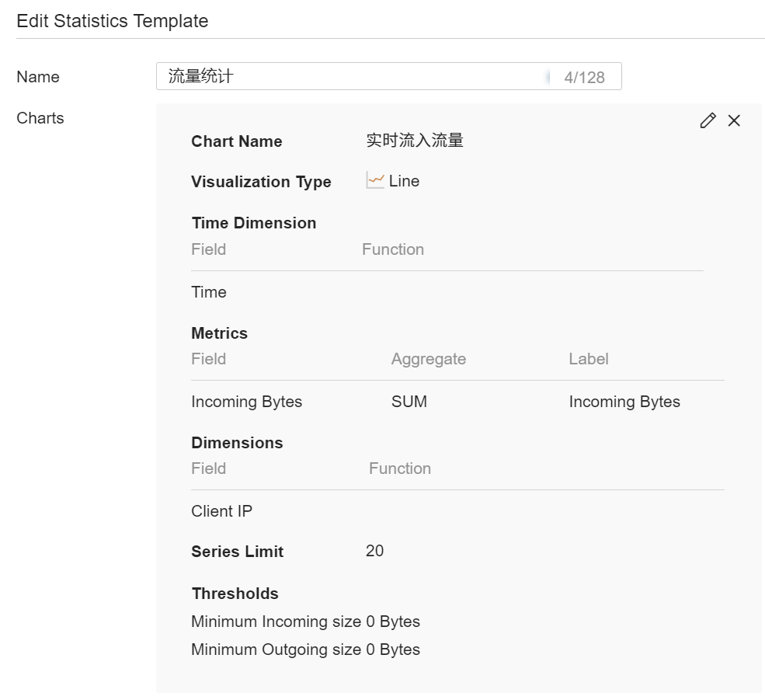Click the Aggregate column header in Metrics
This screenshot has width=765, height=700.
click(x=428, y=359)
